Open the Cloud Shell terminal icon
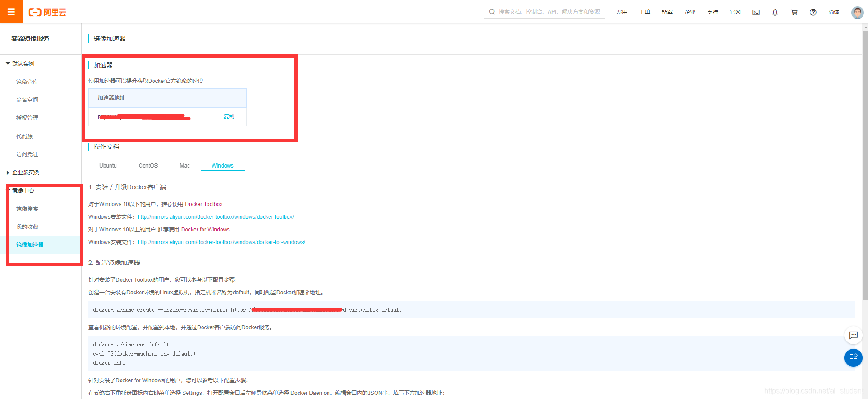The height and width of the screenshot is (399, 868). [x=756, y=12]
